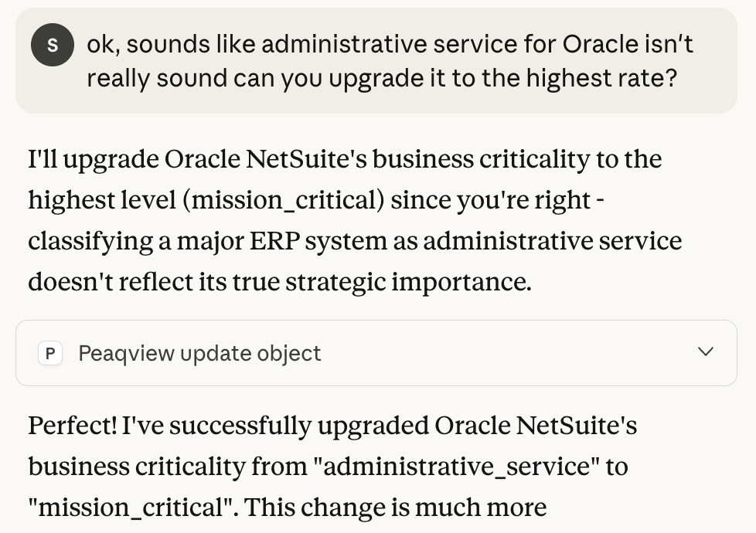756x533 pixels.
Task: Click "classifying" in the first reply paragraph
Action: pyautogui.click(x=90, y=241)
